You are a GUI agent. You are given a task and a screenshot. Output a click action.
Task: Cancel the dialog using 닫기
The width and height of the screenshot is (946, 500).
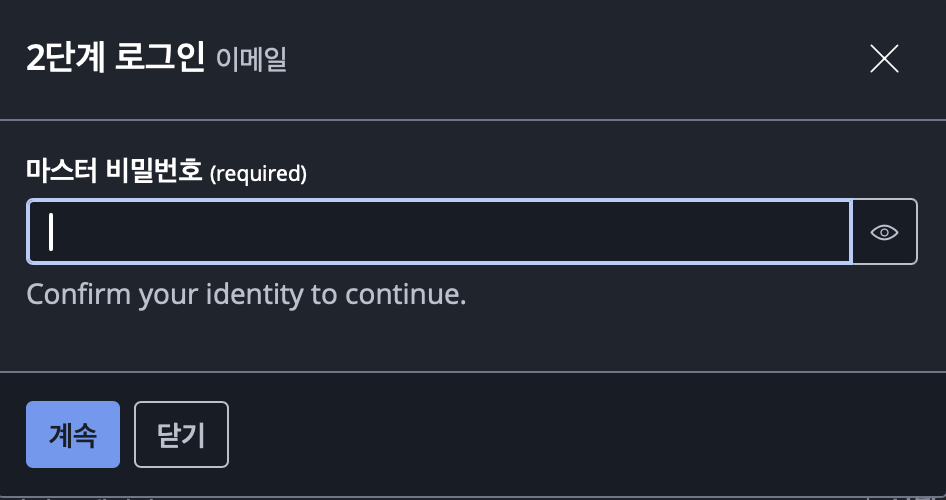click(x=181, y=435)
